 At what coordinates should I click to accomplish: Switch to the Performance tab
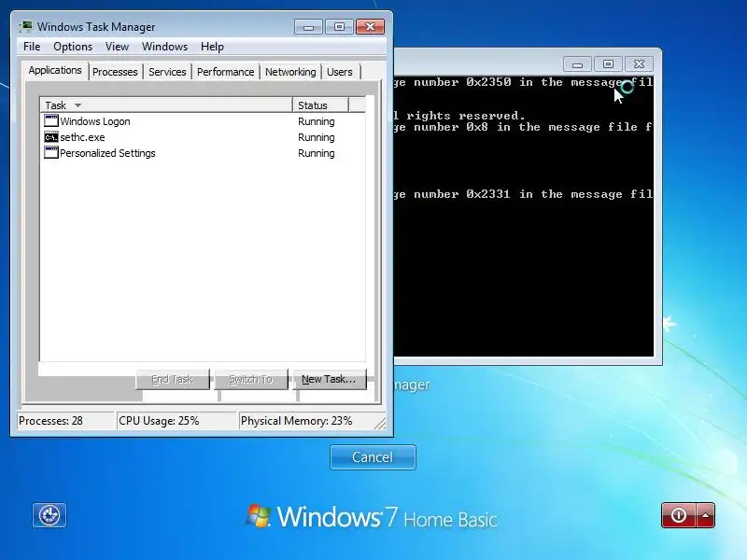(x=225, y=72)
